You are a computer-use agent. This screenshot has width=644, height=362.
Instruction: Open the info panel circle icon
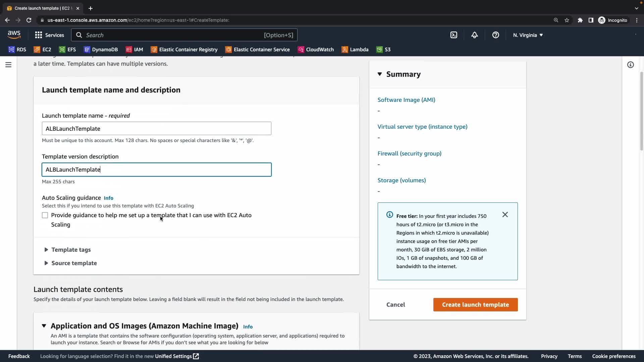pos(630,65)
